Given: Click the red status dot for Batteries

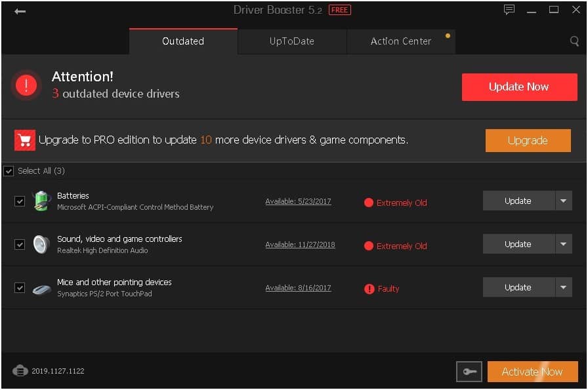Looking at the screenshot, I should click(x=368, y=203).
